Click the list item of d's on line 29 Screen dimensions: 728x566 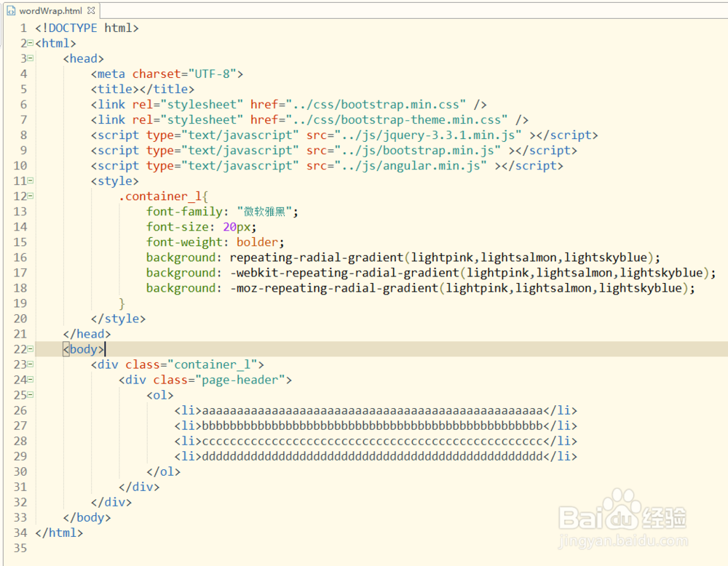click(376, 457)
